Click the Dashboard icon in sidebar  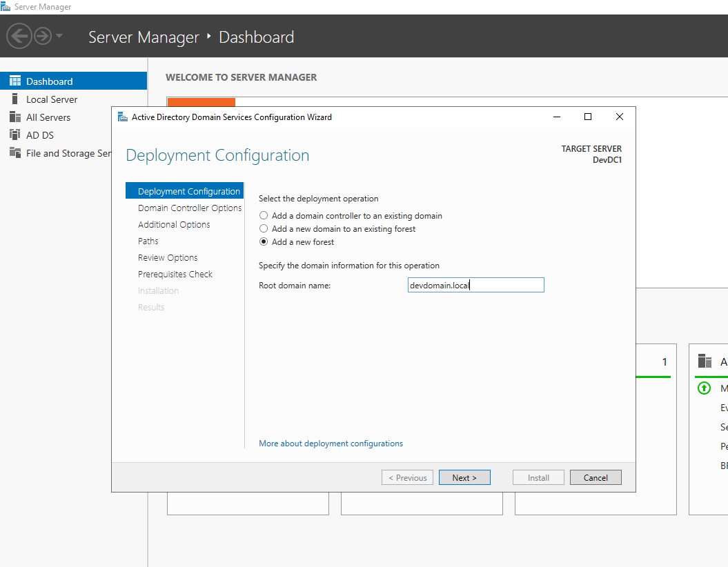(x=15, y=81)
